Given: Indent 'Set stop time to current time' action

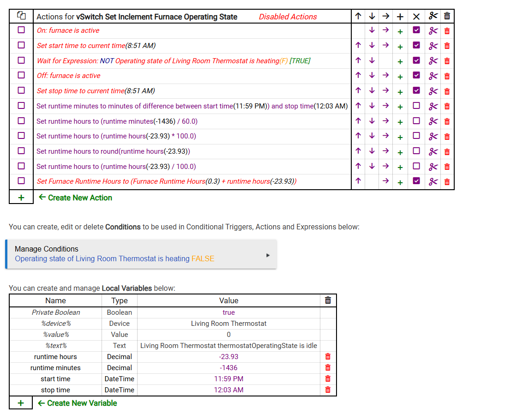Looking at the screenshot, I should pyautogui.click(x=385, y=90).
